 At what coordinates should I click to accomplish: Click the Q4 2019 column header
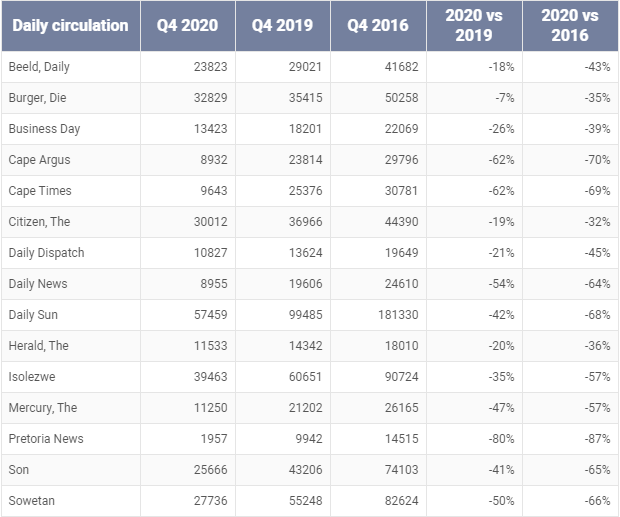click(283, 25)
